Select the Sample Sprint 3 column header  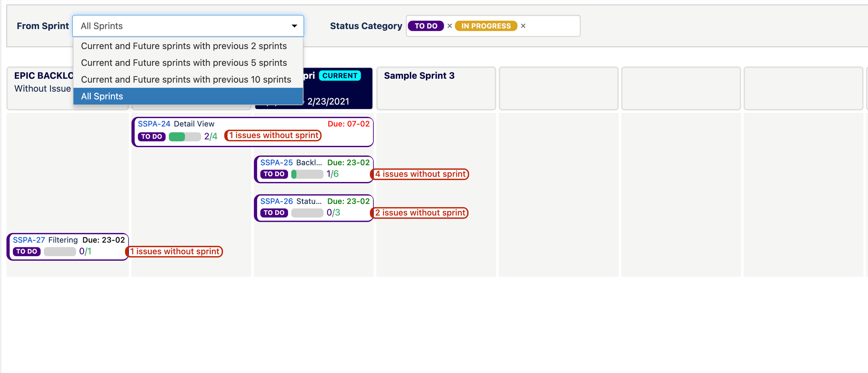pyautogui.click(x=436, y=88)
